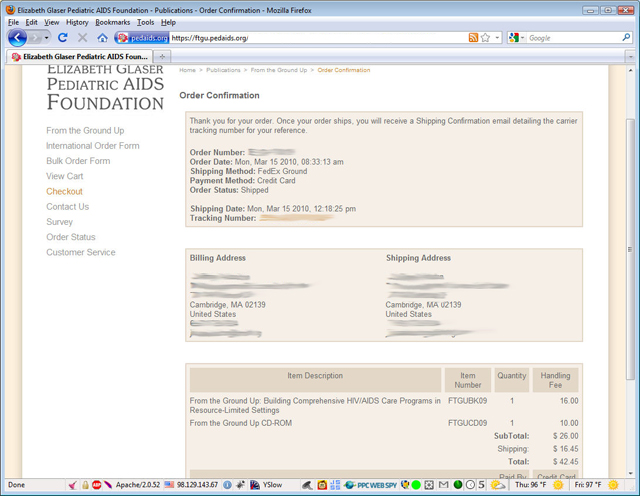
Task: Click the clock icon in status bar
Action: coord(470,485)
